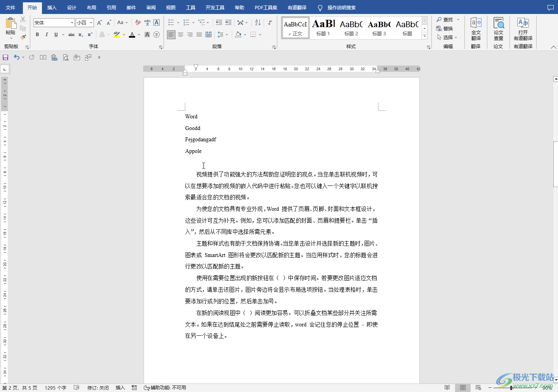This screenshot has width=558, height=392.
Task: Run the thesis plagiarism check (论文查重)
Action: coord(499,29)
